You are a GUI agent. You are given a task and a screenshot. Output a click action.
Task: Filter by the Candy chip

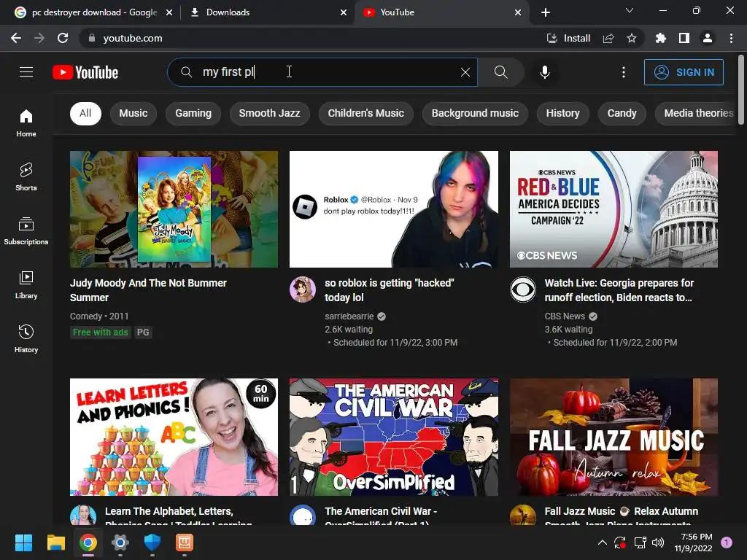[x=622, y=113]
